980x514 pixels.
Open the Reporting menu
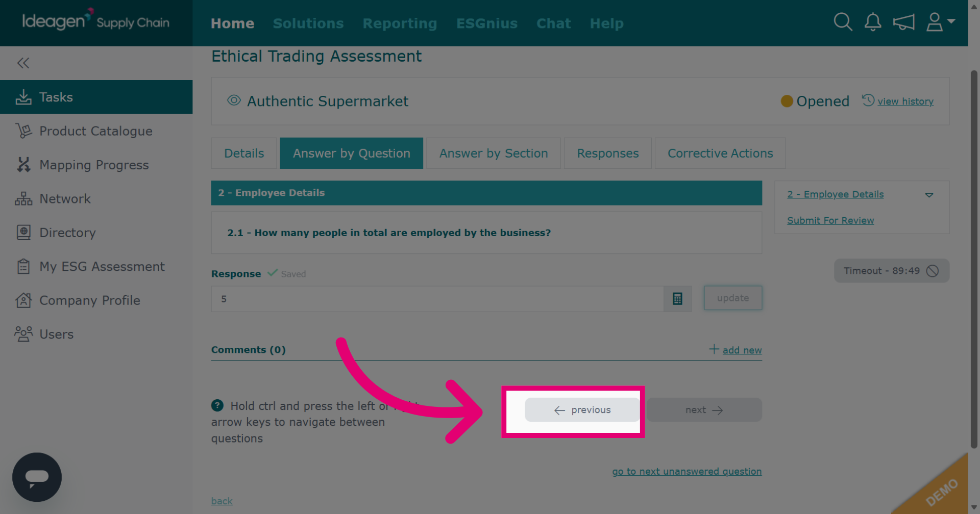tap(400, 23)
